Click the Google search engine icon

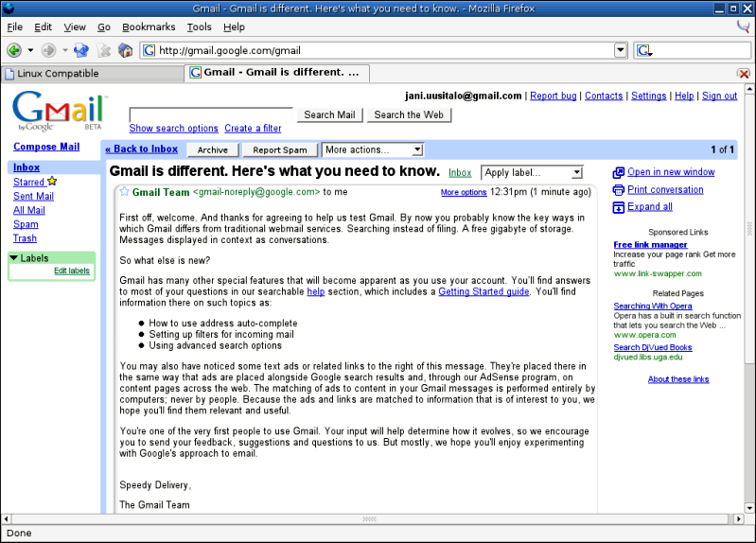644,50
